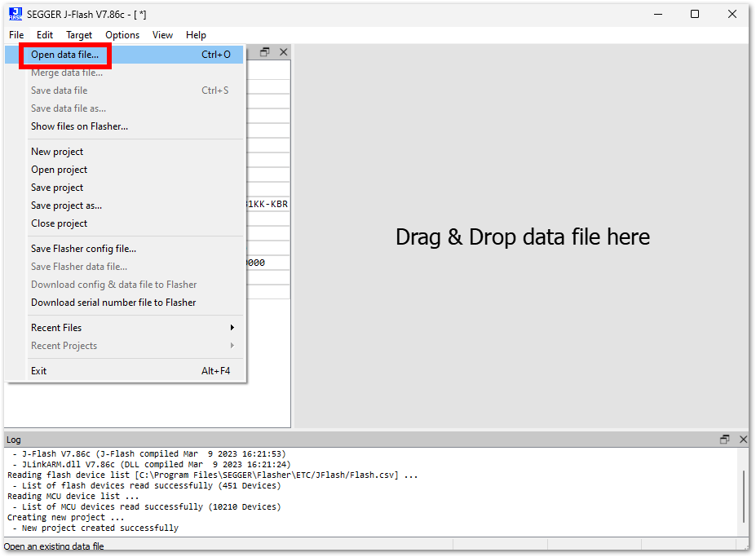Maximize the J-Flash window

(x=695, y=14)
